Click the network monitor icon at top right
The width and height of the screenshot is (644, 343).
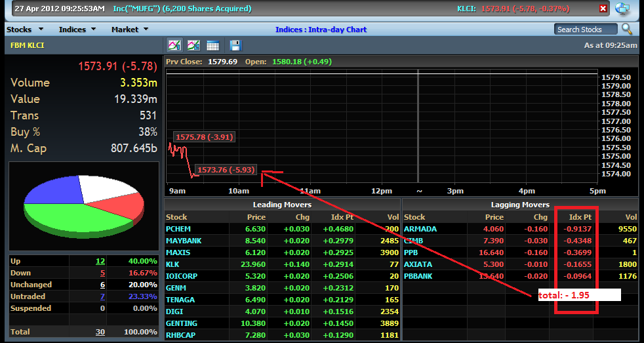(622, 9)
